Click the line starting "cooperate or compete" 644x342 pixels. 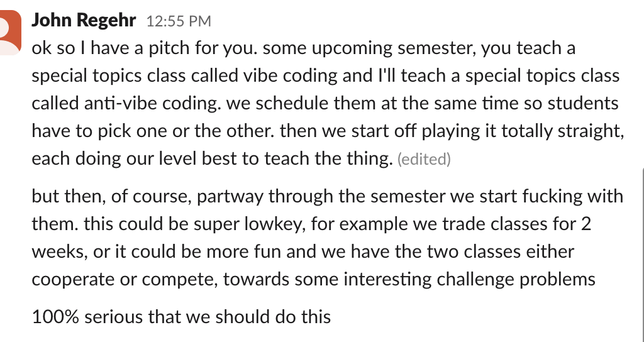click(313, 279)
